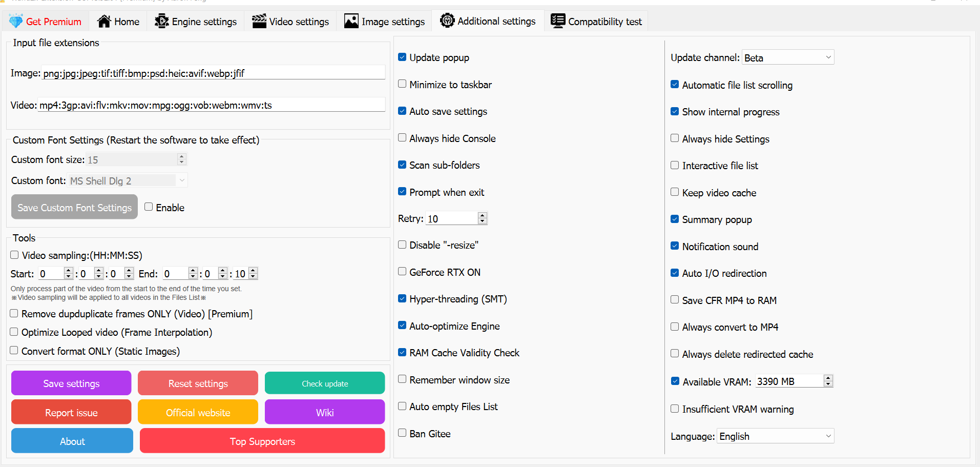The image size is (980, 467).
Task: Check Ban Gitee option
Action: (402, 433)
